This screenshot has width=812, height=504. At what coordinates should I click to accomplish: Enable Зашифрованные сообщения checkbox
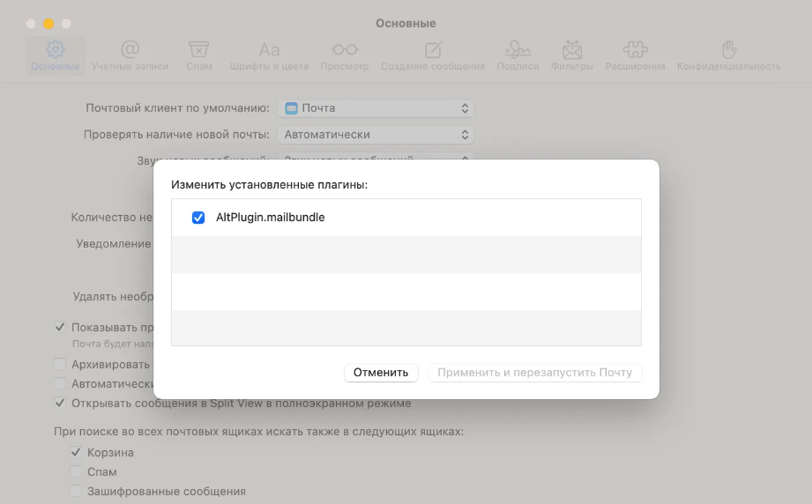point(76,491)
